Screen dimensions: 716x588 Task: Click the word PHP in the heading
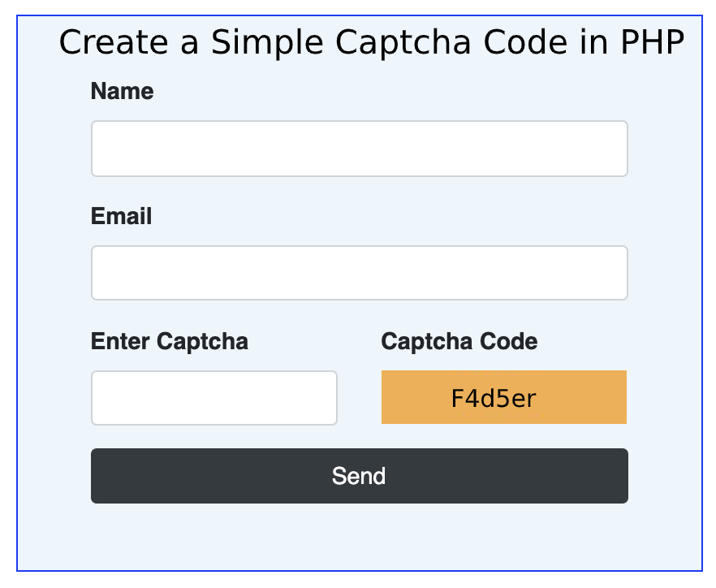coord(653,42)
